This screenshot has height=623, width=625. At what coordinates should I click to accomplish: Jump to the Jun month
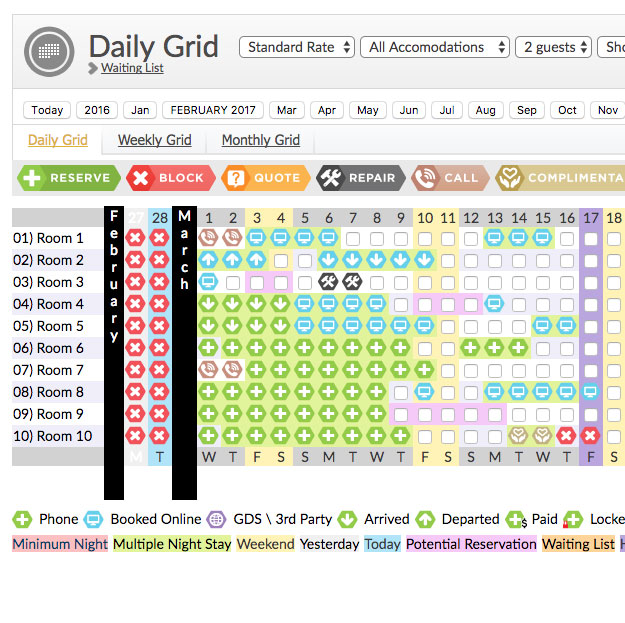click(409, 110)
